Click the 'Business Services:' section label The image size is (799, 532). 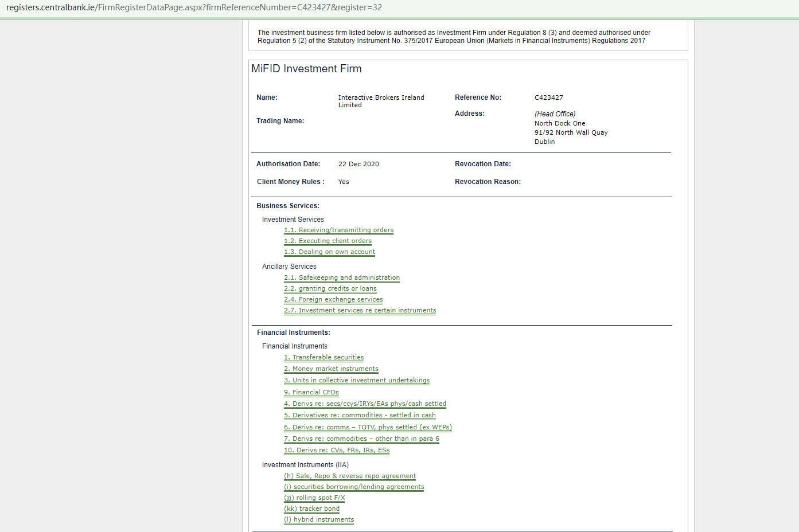click(288, 206)
